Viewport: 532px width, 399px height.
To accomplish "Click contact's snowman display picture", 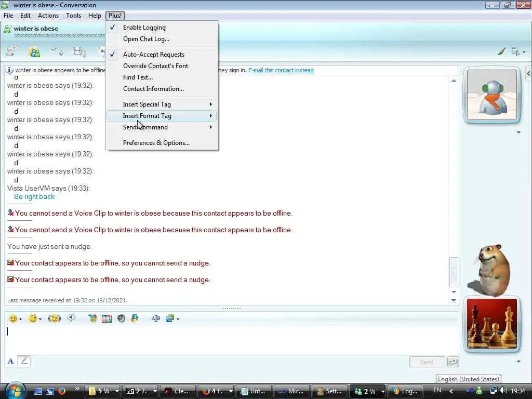I will 492,95.
